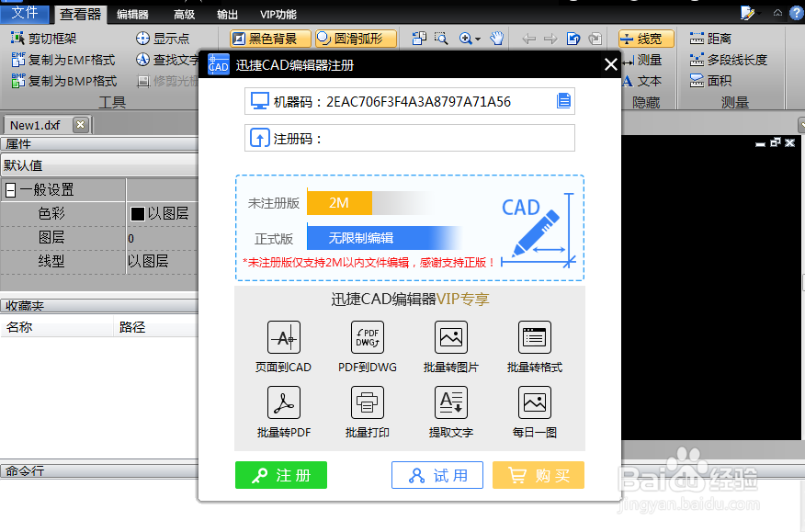Open the 高级 tab

pyautogui.click(x=184, y=15)
